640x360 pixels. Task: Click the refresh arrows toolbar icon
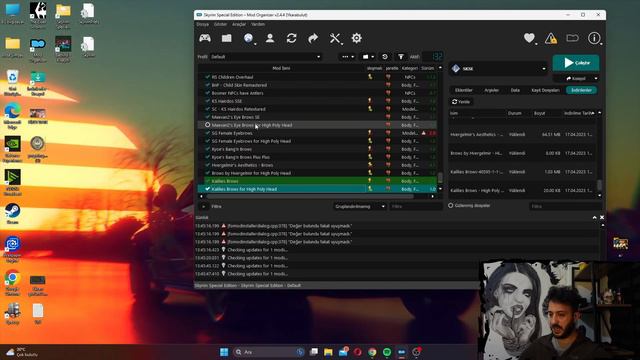(291, 38)
